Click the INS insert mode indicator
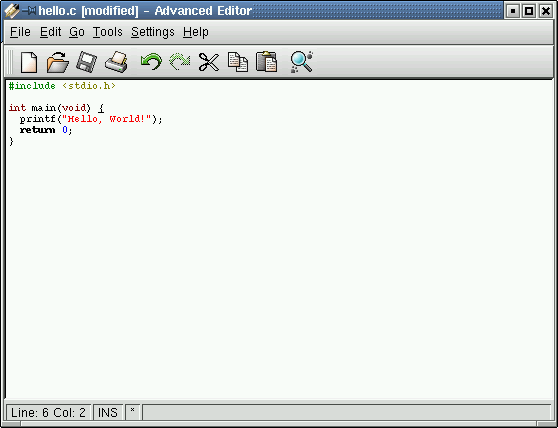 pos(108,413)
